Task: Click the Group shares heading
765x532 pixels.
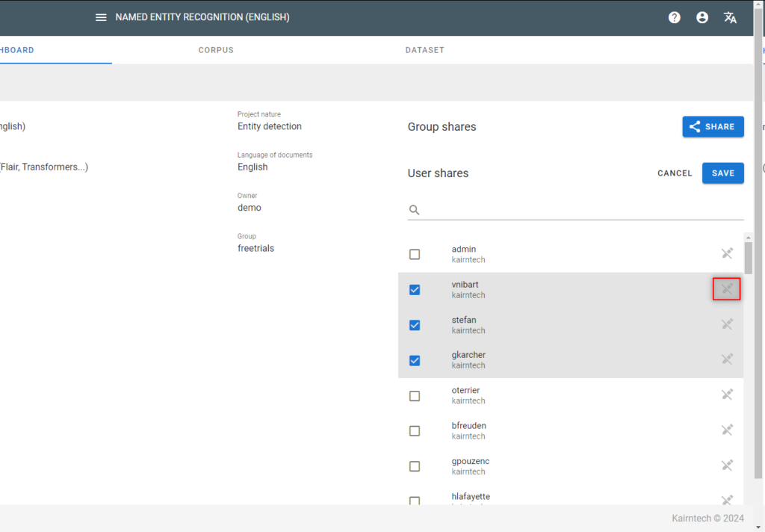Action: coord(442,127)
